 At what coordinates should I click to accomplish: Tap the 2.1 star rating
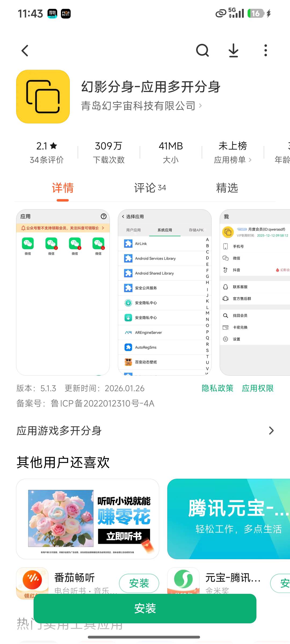47,146
